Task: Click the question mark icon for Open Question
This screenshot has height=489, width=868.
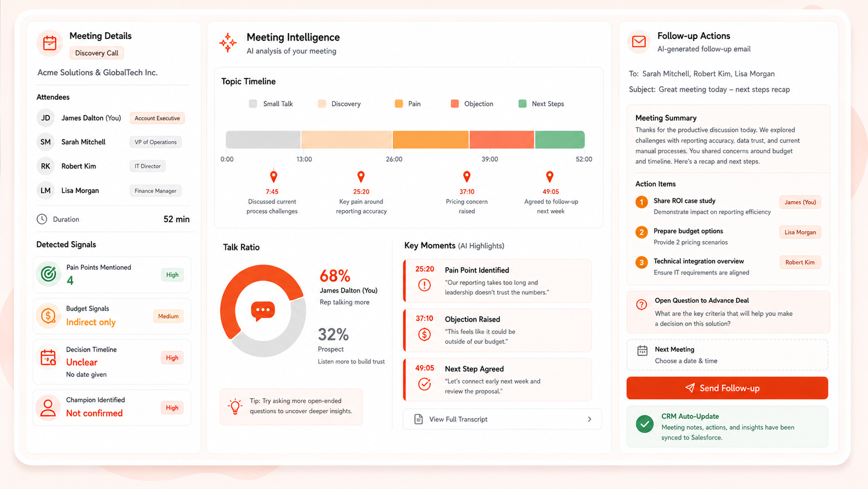Action: click(642, 305)
